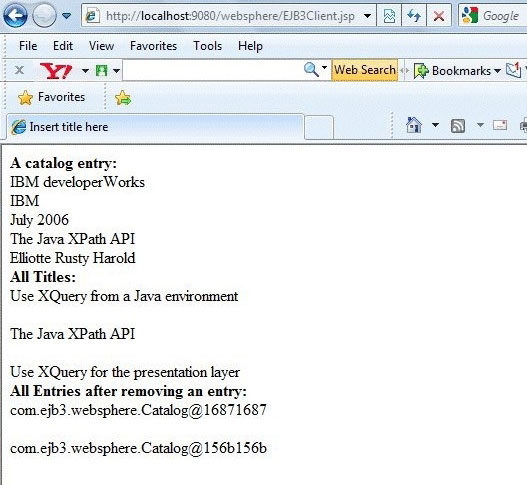Click the browser Forward arrow button
This screenshot has height=485, width=527.
[x=44, y=15]
